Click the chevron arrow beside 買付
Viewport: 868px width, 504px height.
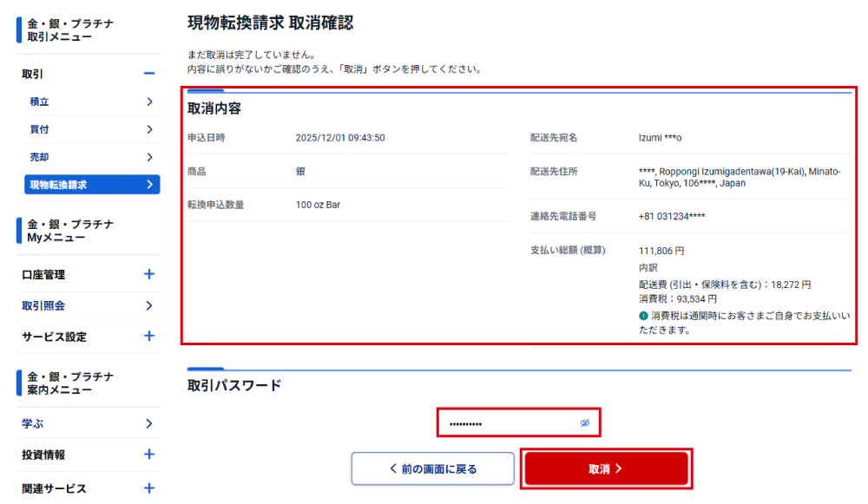click(149, 129)
